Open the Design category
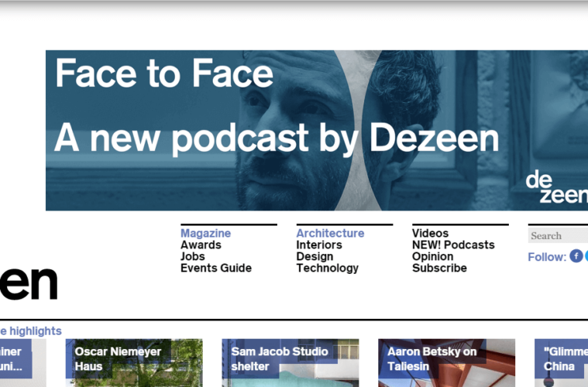The image size is (588, 387). coord(315,256)
